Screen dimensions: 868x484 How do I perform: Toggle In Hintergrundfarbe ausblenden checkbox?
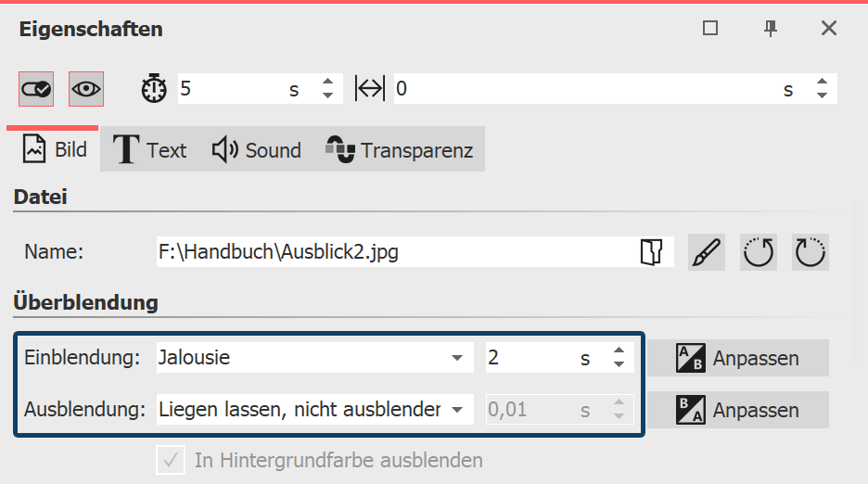click(x=170, y=460)
